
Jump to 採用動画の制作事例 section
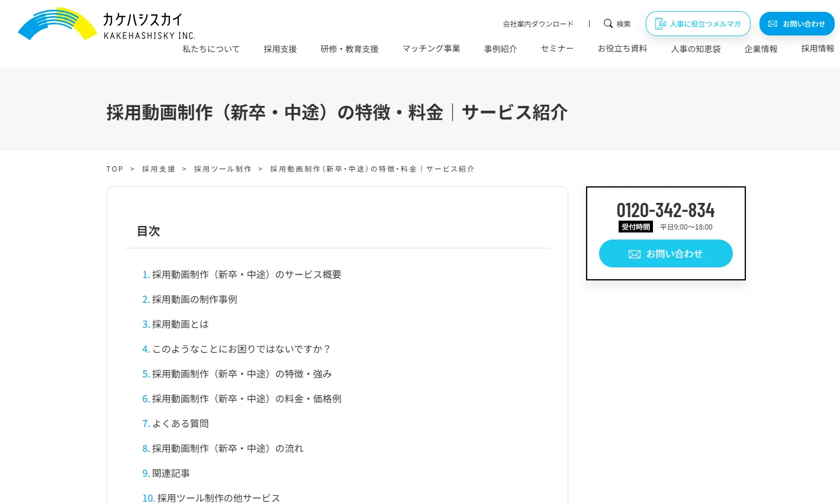194,299
